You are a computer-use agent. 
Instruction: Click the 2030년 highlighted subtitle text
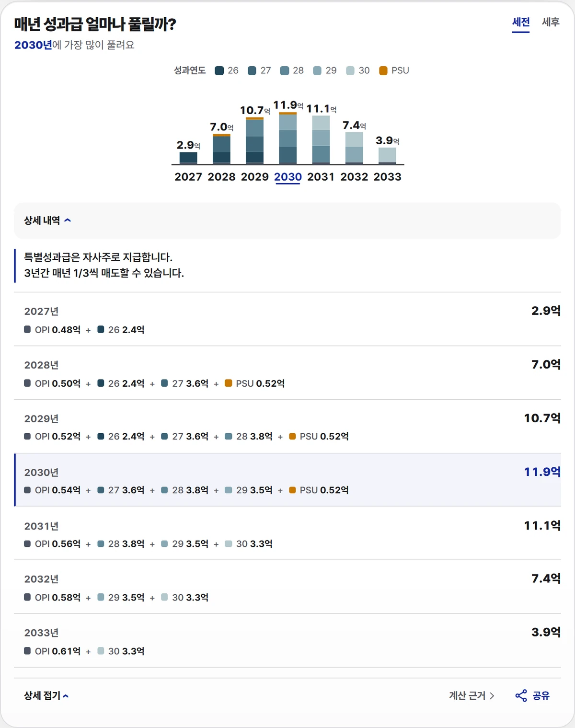click(x=33, y=45)
